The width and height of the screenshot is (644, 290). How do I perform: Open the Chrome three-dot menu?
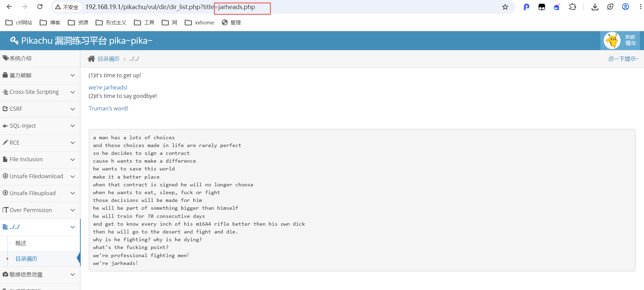[640, 7]
